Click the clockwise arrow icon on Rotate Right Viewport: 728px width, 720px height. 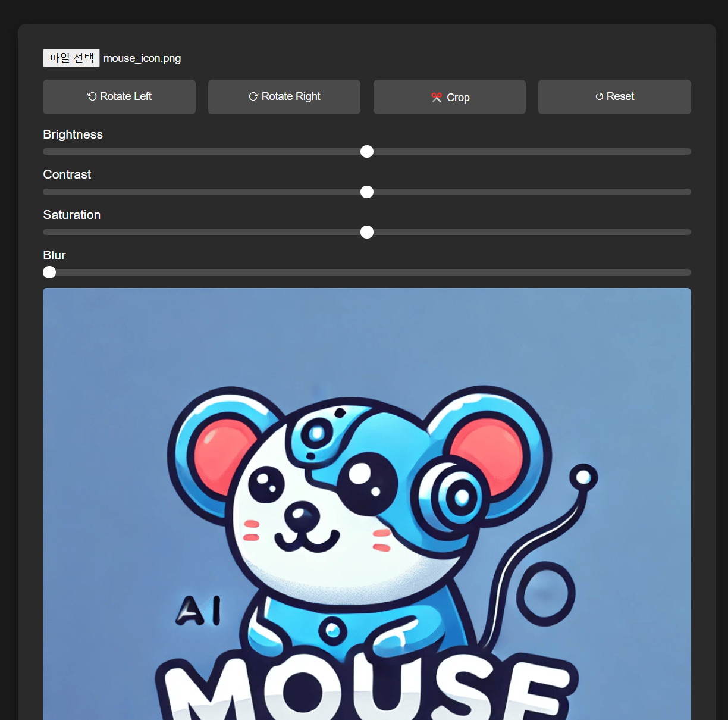[x=253, y=96]
